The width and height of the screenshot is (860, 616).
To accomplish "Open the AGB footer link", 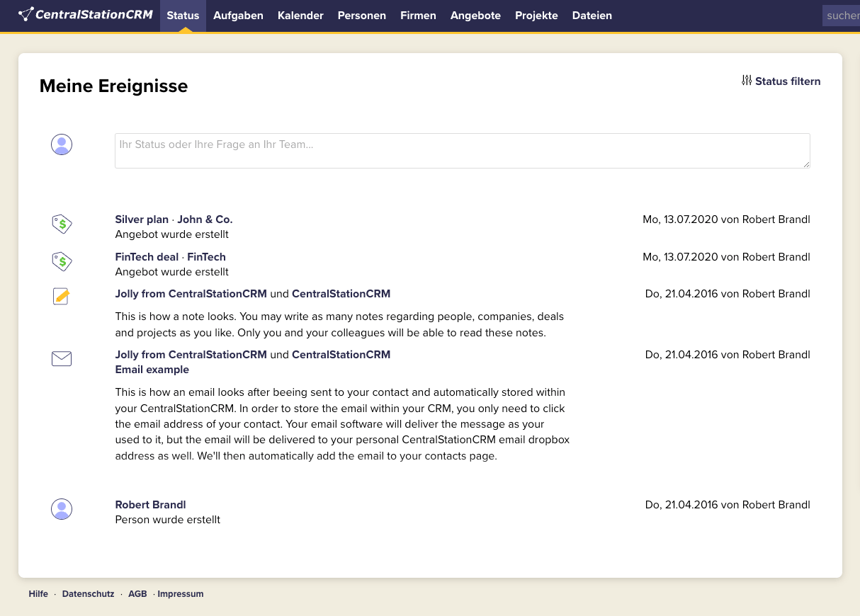I will 137,594.
